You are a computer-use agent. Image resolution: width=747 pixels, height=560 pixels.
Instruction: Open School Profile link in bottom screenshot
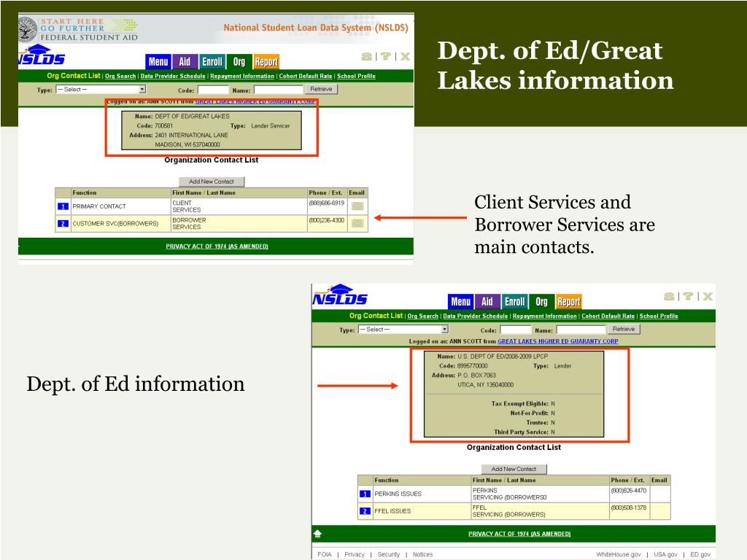pos(659,316)
